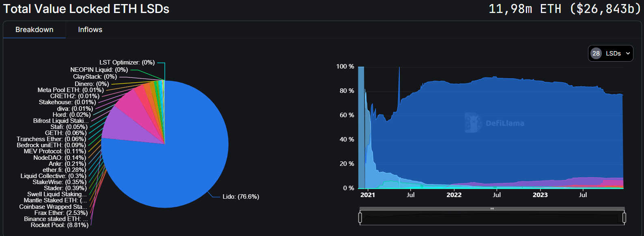Click the 2021 x-axis label
Image resolution: width=644 pixels, height=236 pixels.
(x=368, y=195)
